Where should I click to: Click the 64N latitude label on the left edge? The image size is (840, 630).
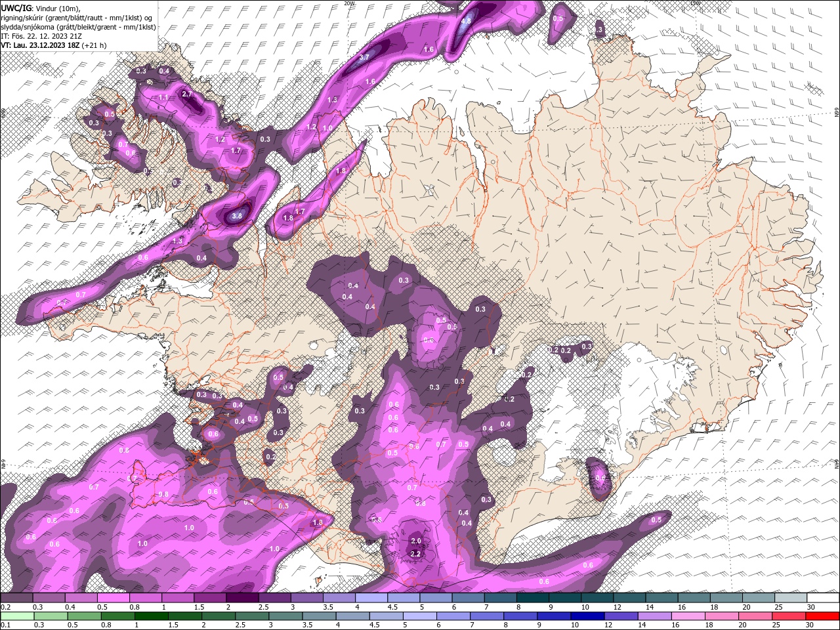3,463
